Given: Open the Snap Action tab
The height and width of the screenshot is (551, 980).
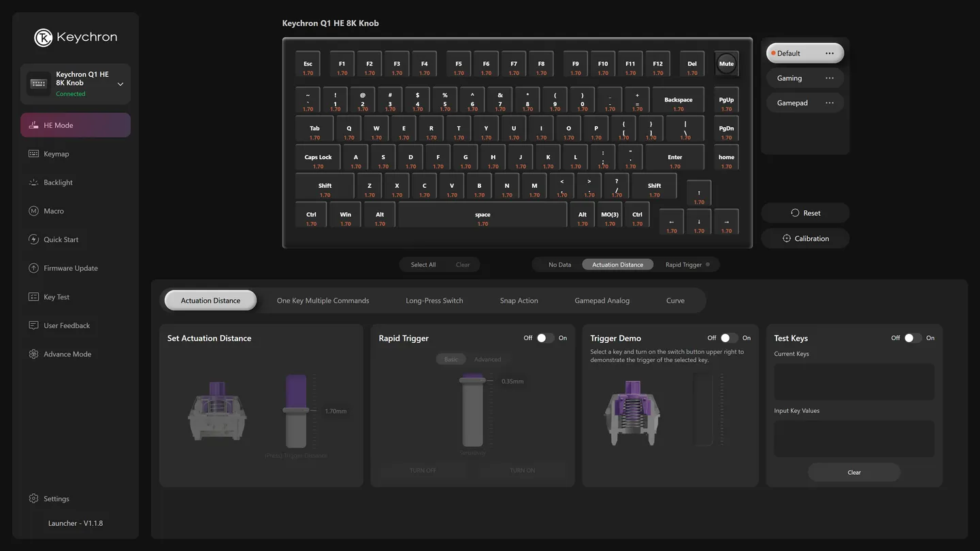Looking at the screenshot, I should (x=519, y=301).
